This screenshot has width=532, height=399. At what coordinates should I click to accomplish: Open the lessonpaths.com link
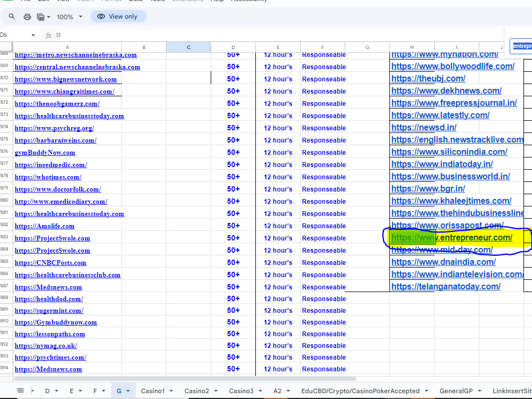[x=50, y=334]
